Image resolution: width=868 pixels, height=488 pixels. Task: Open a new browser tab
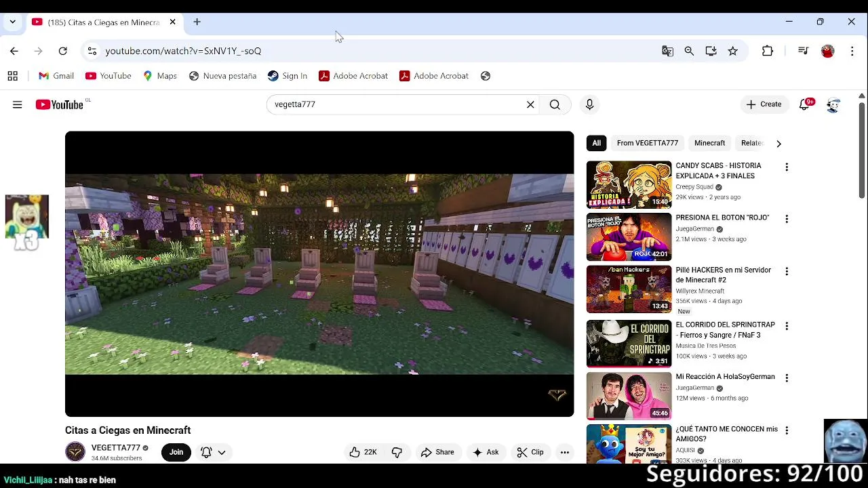click(x=197, y=22)
